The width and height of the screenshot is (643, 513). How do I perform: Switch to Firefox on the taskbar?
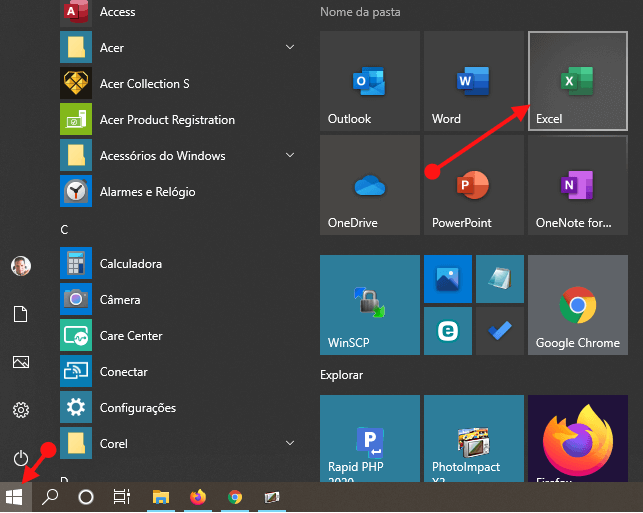click(x=198, y=497)
